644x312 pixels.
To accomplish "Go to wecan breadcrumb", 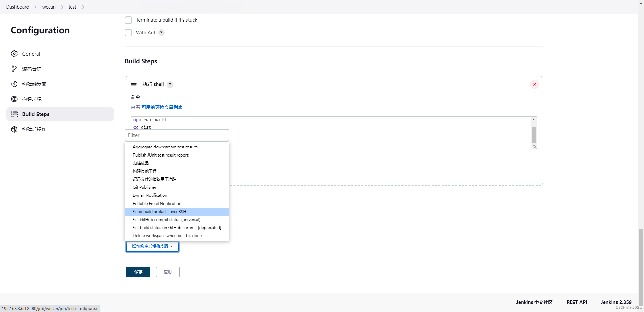I will (49, 7).
